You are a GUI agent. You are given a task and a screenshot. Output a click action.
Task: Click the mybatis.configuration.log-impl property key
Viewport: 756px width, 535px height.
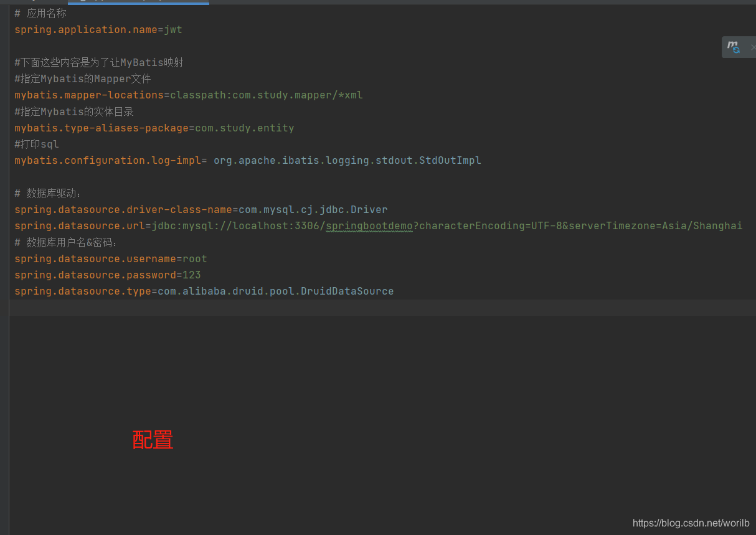click(x=108, y=160)
